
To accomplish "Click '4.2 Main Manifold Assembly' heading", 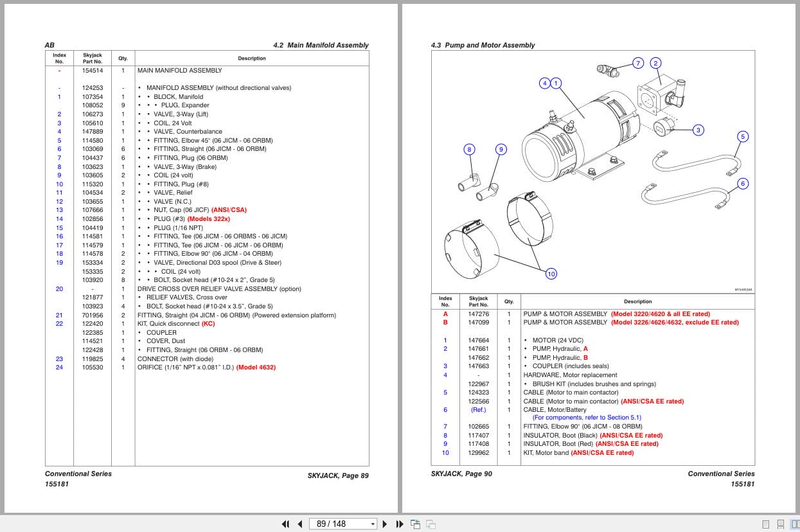I will [321, 46].
